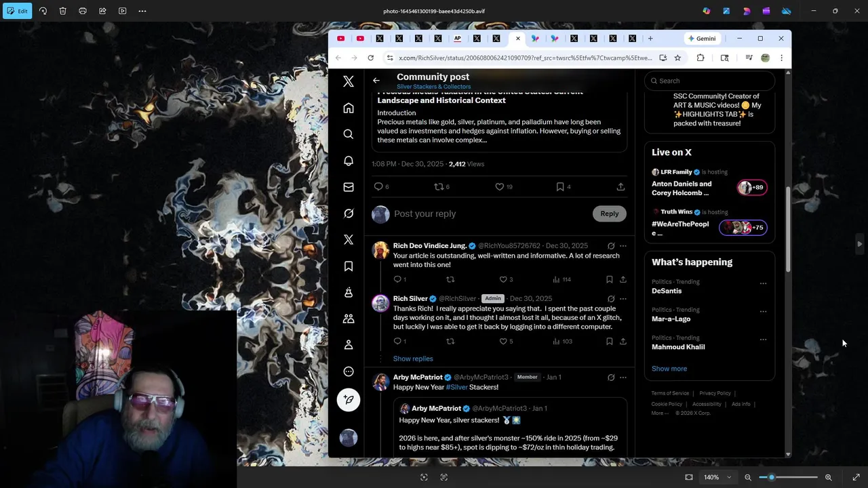
Task: Click the visual search icon in bottom bar
Action: click(424, 477)
